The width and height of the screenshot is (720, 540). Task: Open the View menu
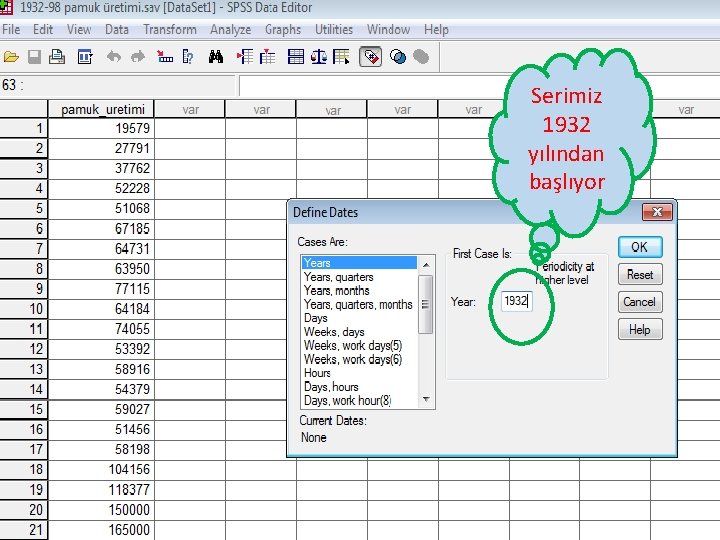coord(79,30)
